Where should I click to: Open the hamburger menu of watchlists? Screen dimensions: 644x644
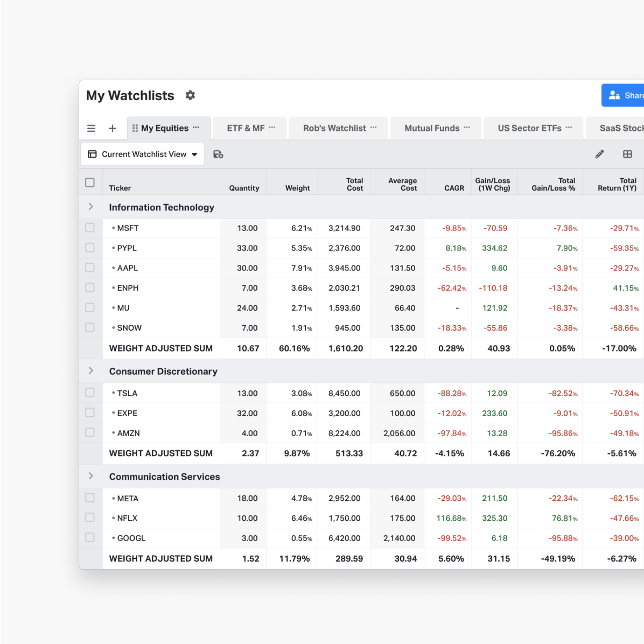point(91,129)
